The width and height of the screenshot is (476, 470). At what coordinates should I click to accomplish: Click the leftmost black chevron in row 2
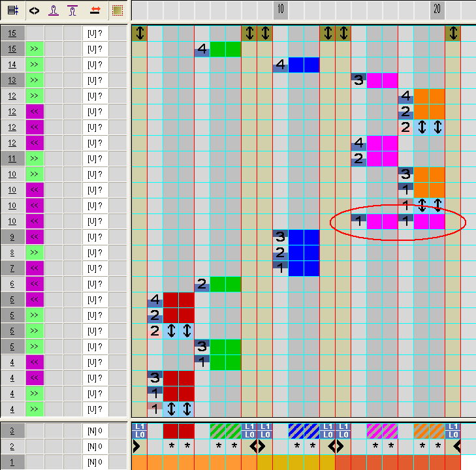(136, 446)
